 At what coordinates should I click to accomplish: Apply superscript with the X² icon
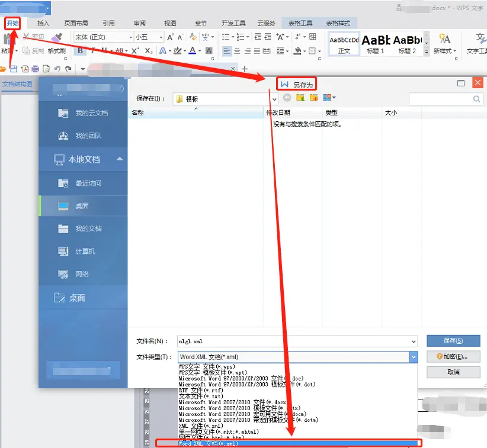pos(135,50)
